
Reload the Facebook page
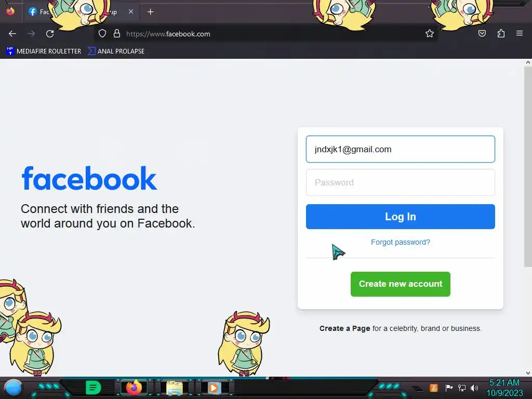point(50,34)
